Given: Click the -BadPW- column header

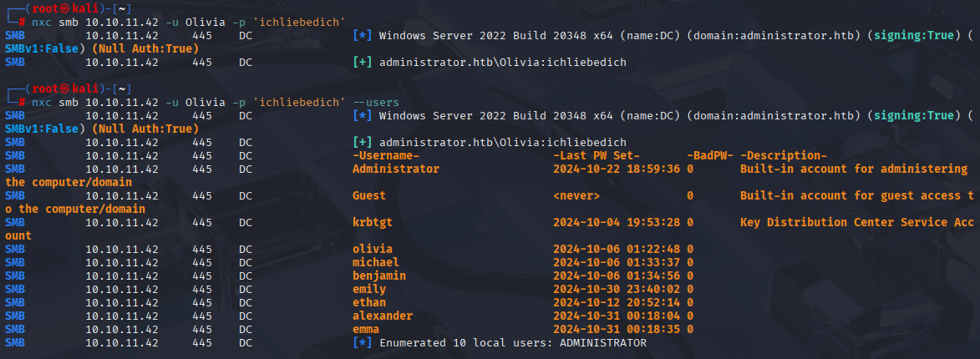Looking at the screenshot, I should pos(710,155).
